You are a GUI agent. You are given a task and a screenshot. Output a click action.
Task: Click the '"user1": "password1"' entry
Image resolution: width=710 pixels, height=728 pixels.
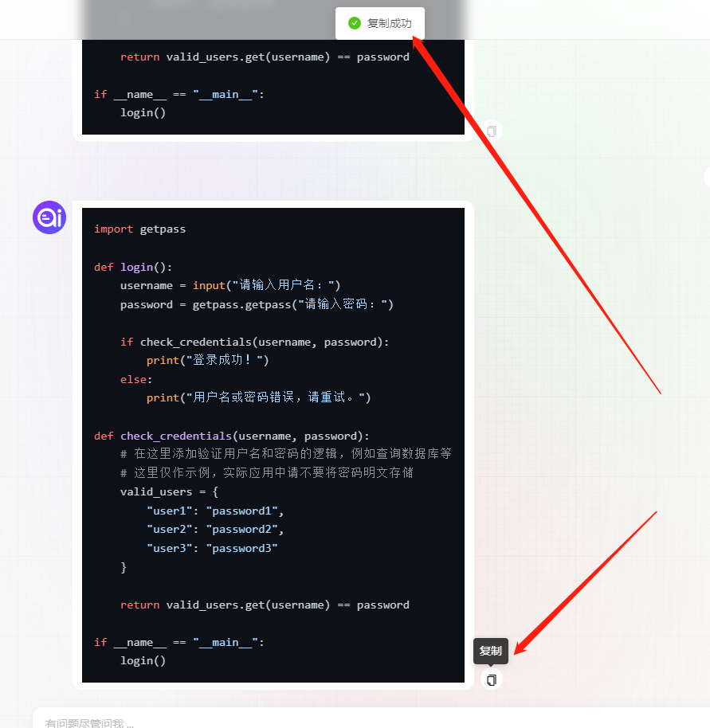pyautogui.click(x=215, y=511)
